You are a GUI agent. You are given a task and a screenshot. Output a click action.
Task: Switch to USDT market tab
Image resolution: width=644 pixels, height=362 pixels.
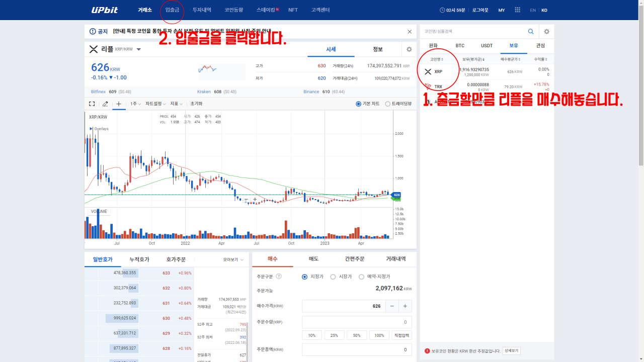(487, 45)
